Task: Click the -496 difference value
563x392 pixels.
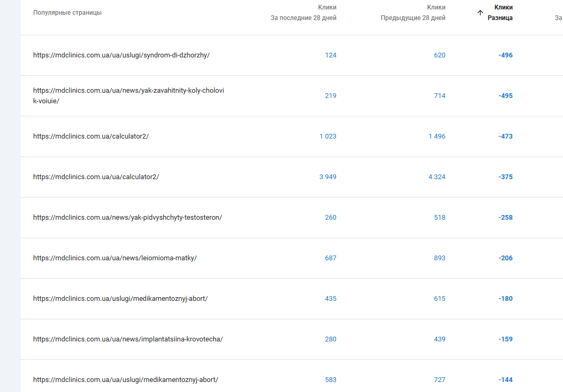Action: (x=505, y=55)
